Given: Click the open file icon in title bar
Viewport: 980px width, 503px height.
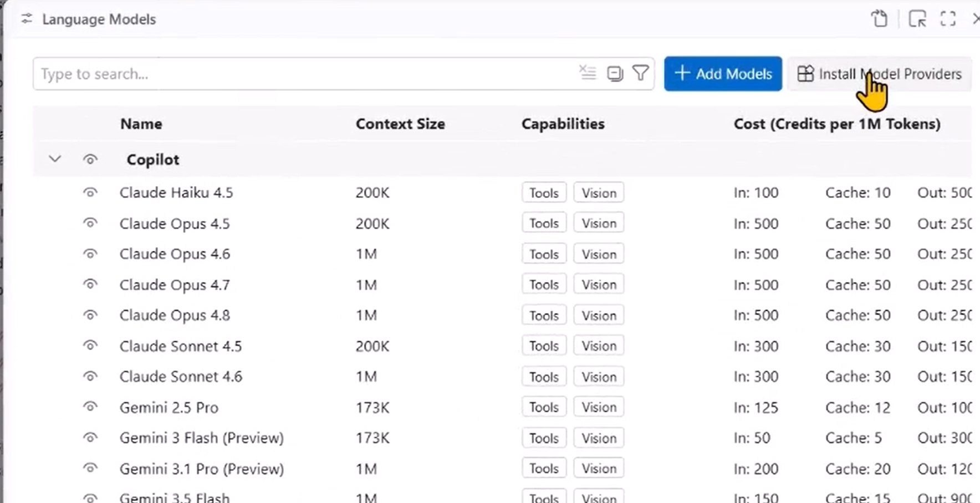Looking at the screenshot, I should tap(880, 18).
